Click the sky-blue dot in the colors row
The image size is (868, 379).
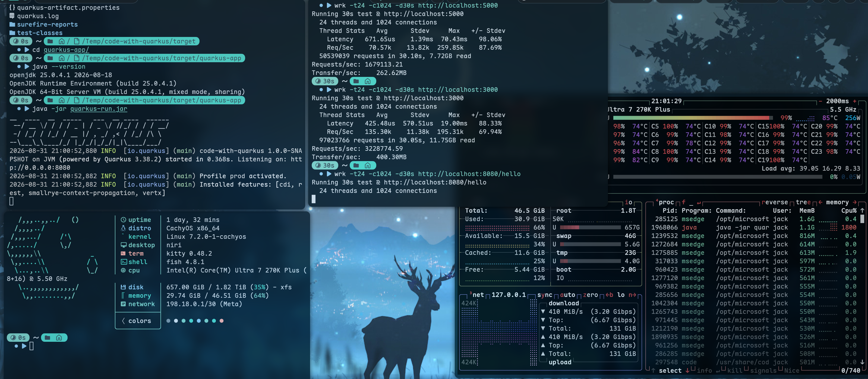(x=199, y=321)
